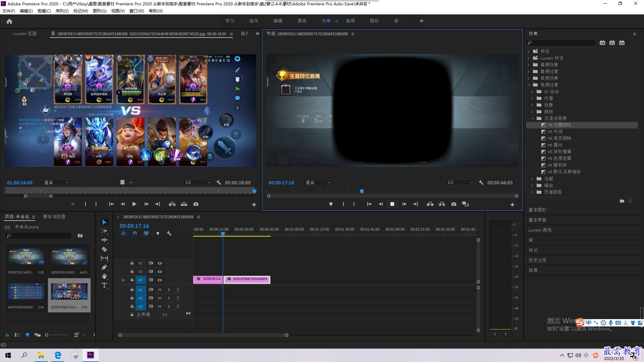The image size is (644, 362).
Task: Click YUV effects filter icon
Action: coord(622,43)
